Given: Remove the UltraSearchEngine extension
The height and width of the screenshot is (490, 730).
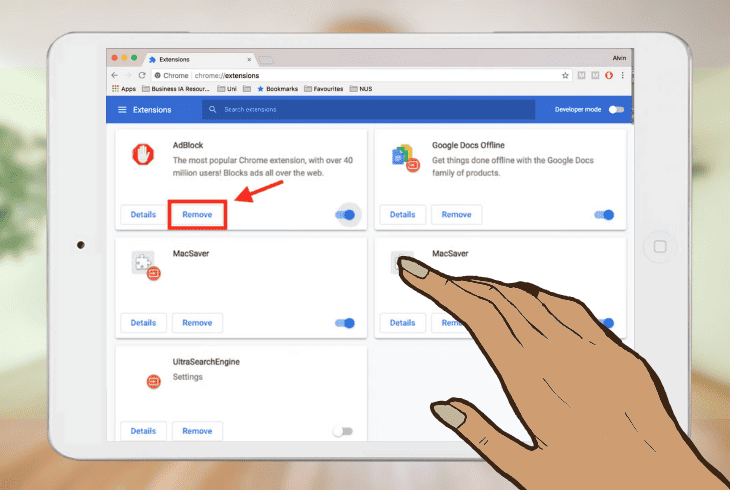Looking at the screenshot, I should click(x=197, y=431).
